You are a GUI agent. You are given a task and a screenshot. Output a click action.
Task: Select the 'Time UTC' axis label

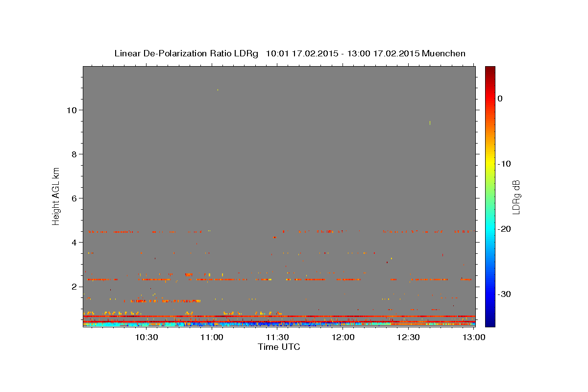[279, 347]
